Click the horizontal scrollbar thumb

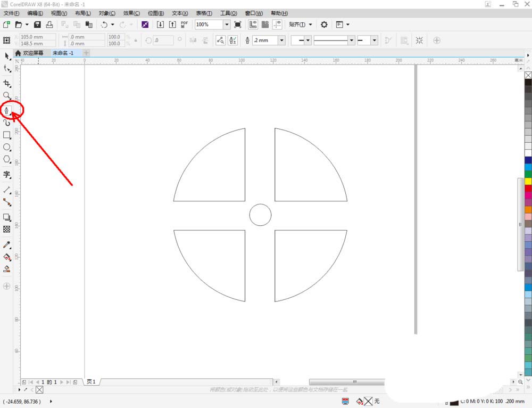347,382
